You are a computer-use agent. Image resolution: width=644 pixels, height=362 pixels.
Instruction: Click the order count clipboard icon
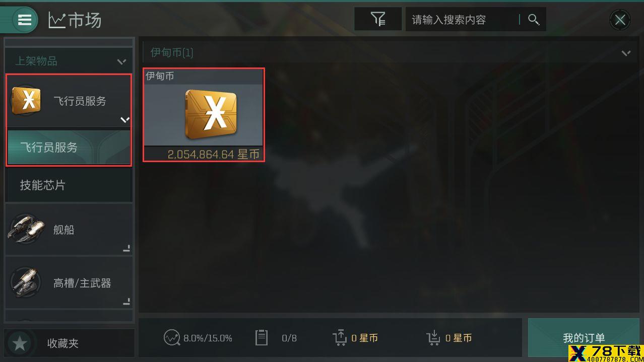(262, 338)
